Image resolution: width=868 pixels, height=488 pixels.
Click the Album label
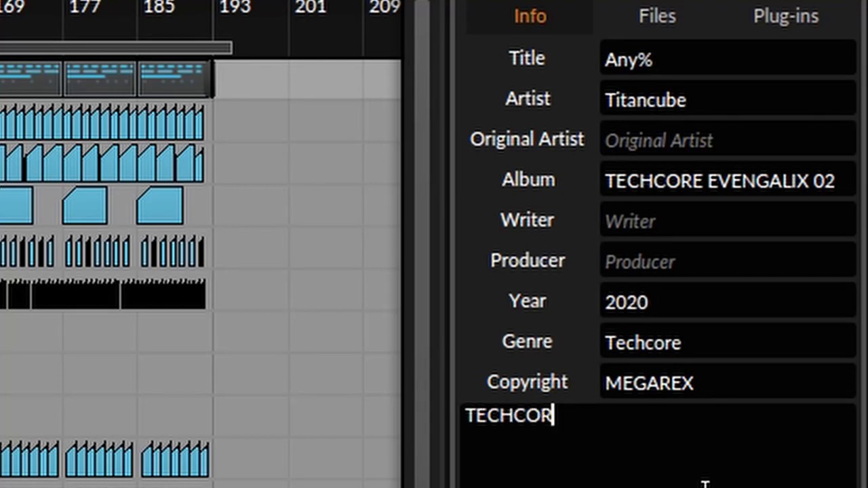tap(528, 180)
